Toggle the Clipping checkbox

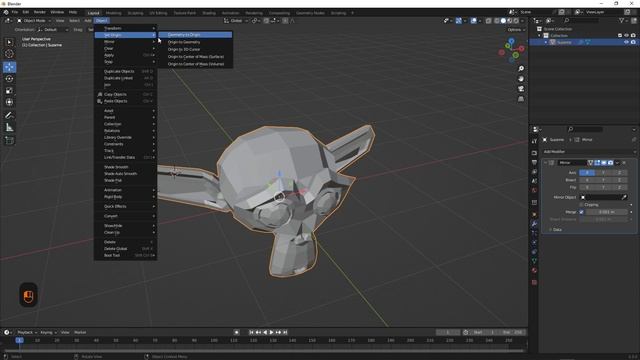581,204
